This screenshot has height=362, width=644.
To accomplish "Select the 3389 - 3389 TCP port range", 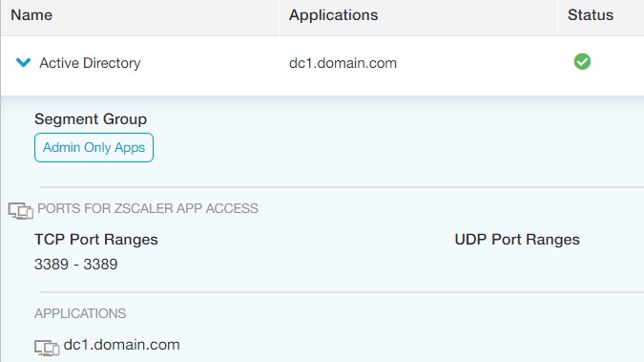I will click(x=76, y=264).
